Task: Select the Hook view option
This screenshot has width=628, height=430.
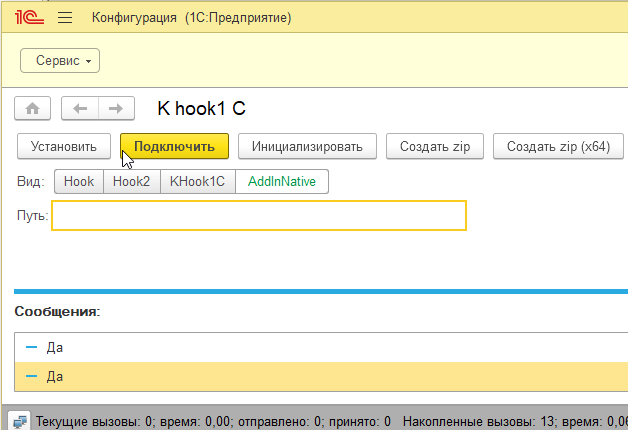Action: 79,181
